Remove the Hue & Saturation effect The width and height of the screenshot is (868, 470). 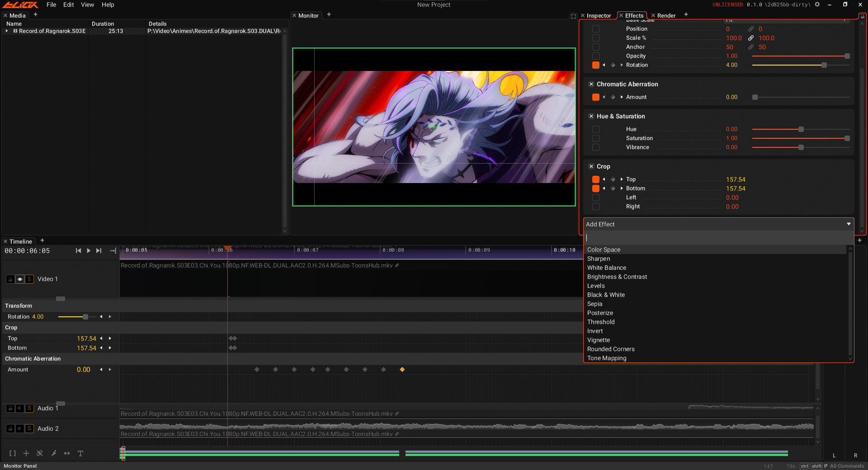tap(591, 116)
